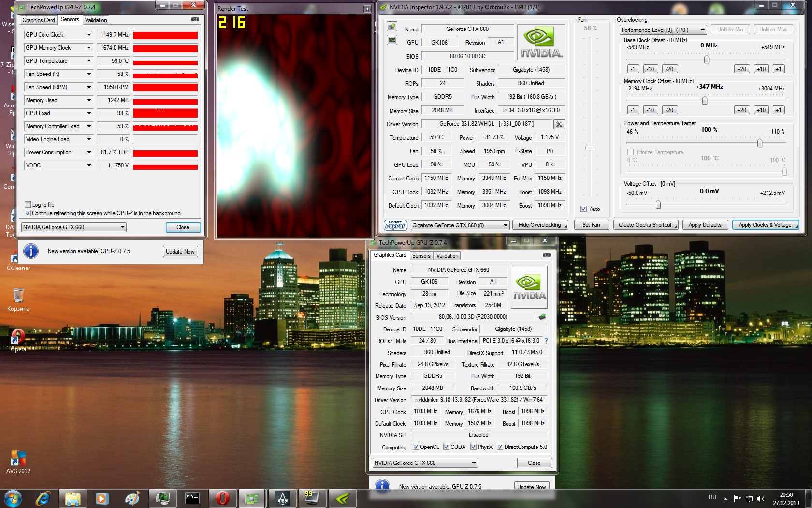Open the Action Center flag icon in tray
The image size is (812, 508).
tap(737, 498)
